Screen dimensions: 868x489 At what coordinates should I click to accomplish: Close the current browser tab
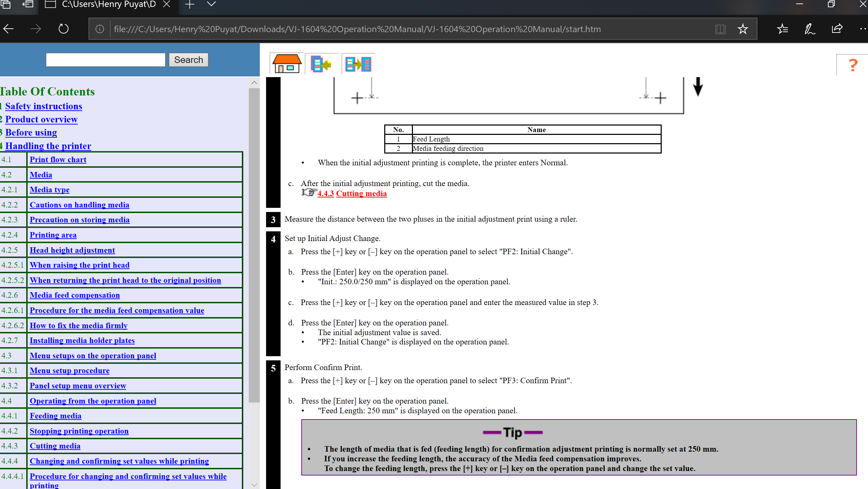(166, 4)
